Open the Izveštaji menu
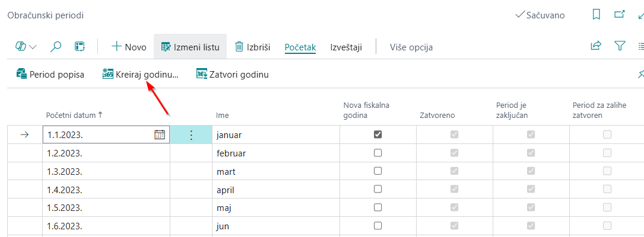This screenshot has width=644, height=237. point(346,47)
